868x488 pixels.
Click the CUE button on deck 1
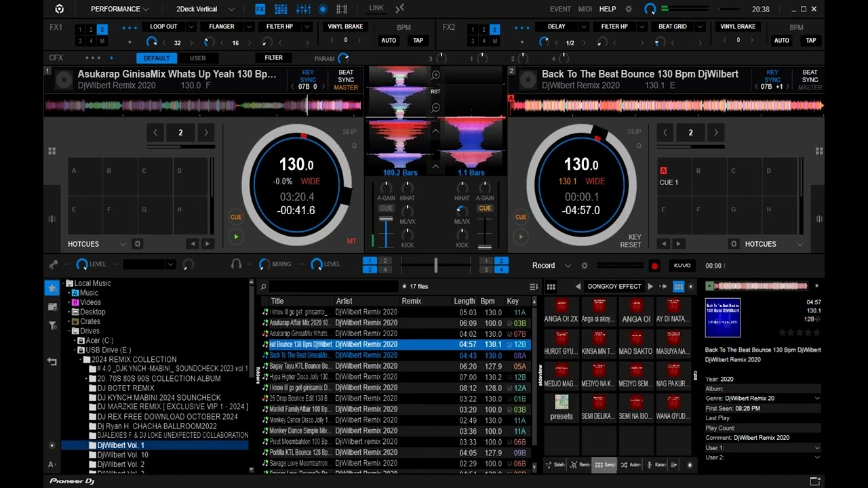tap(236, 217)
